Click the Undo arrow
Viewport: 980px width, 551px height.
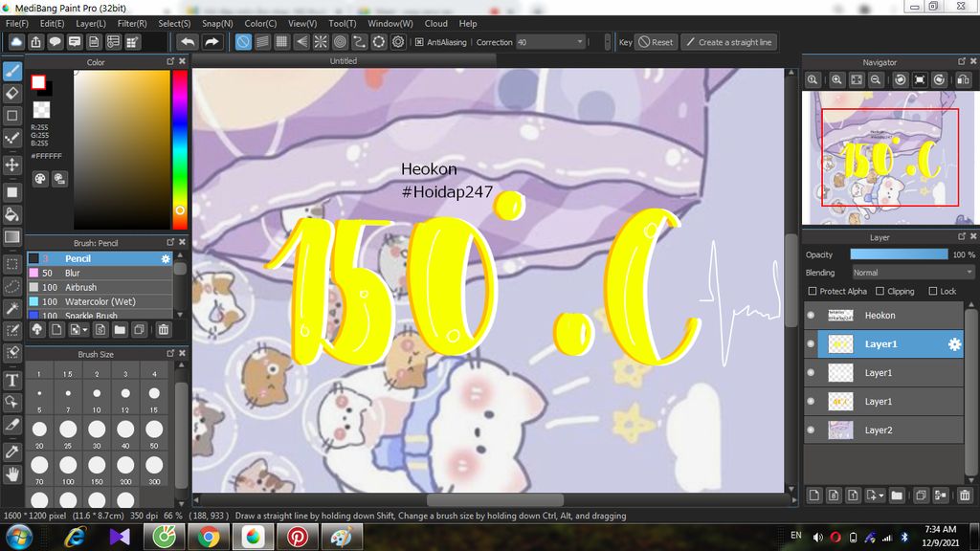(188, 42)
